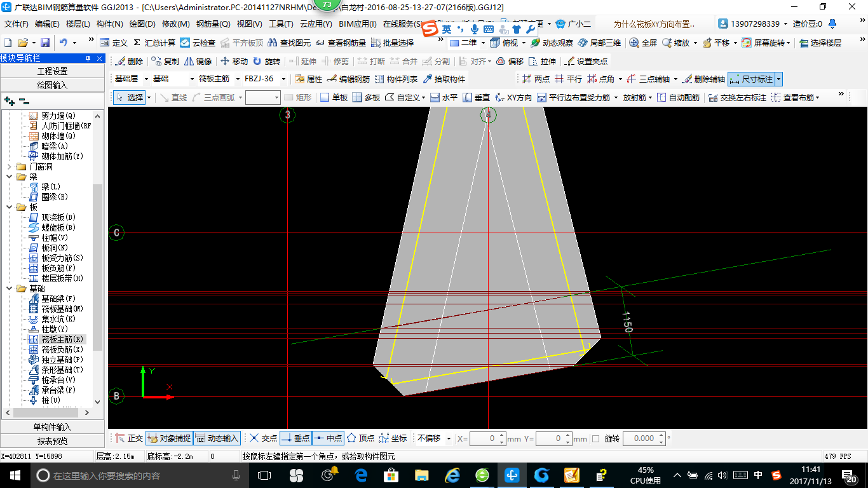Click the 工程设置 panel button
Image resolution: width=868 pixels, height=488 pixels.
52,71
